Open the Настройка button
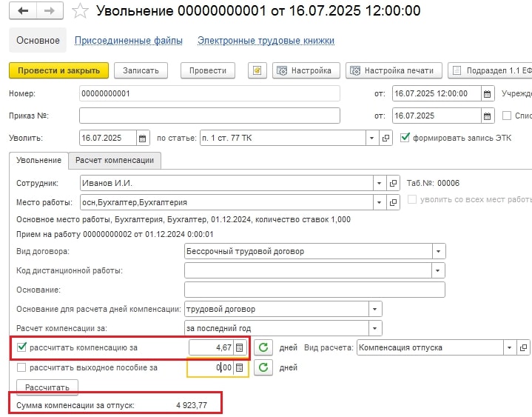The width and height of the screenshot is (532, 417). click(x=306, y=70)
